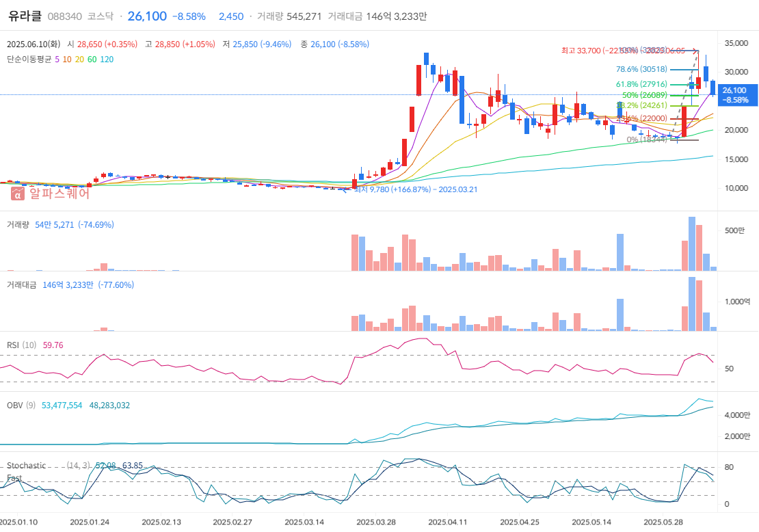Click the opening price 28,650 (+0.35%)
The image size is (759, 532).
pyautogui.click(x=107, y=44)
